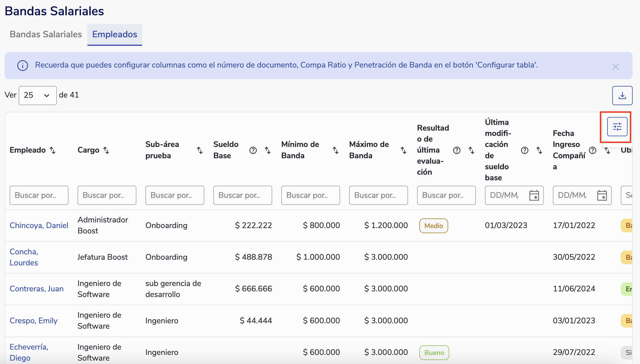Click help icon for Resultado de última evaluación
Viewport: 640px width, 364px height.
(457, 150)
